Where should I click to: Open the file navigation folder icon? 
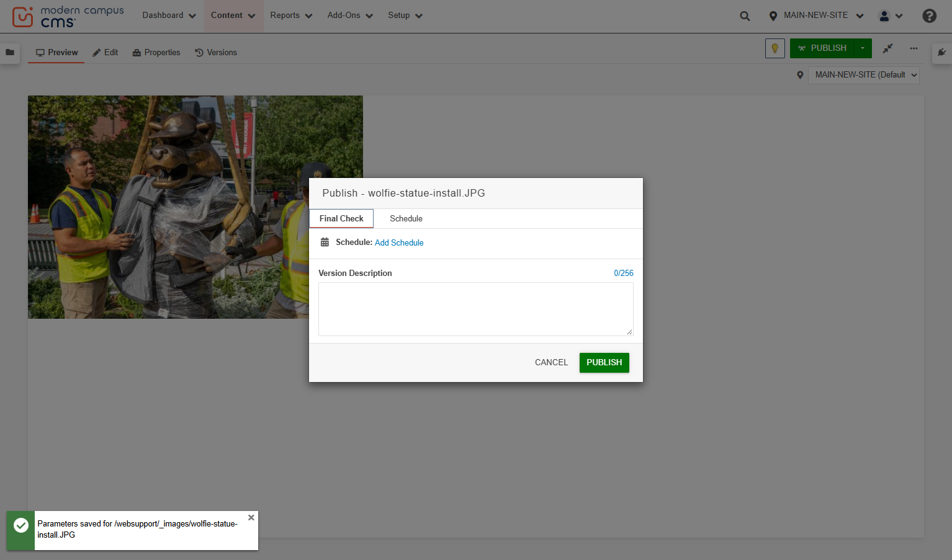(10, 53)
